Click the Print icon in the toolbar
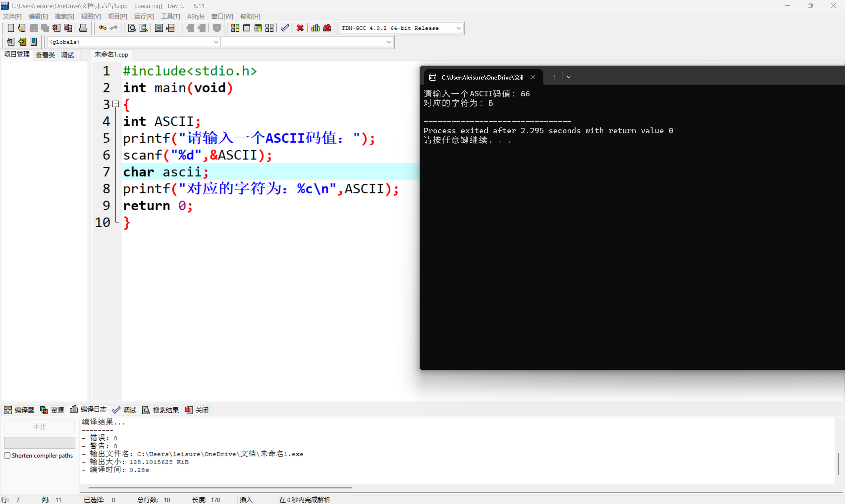 click(83, 28)
